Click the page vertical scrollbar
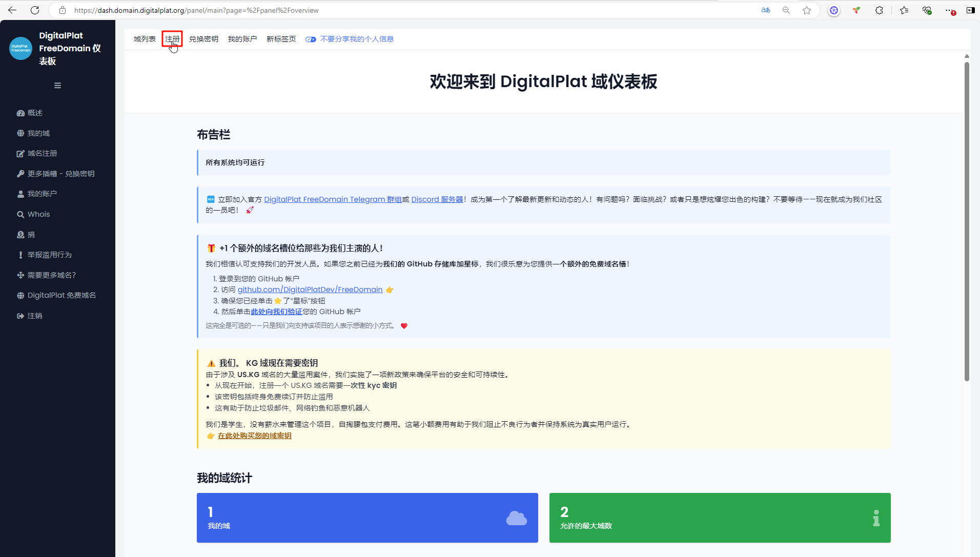Screen dimensions: 980x557 [x=967, y=220]
